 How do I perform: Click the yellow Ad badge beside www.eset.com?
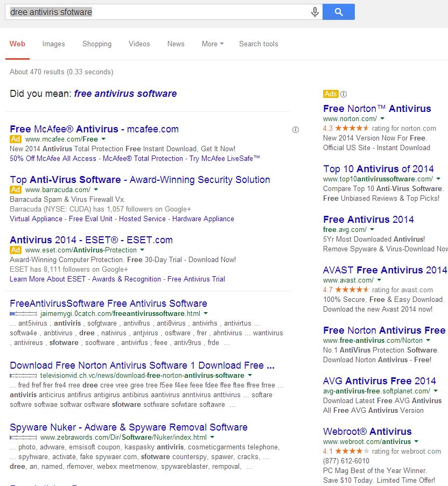click(16, 250)
